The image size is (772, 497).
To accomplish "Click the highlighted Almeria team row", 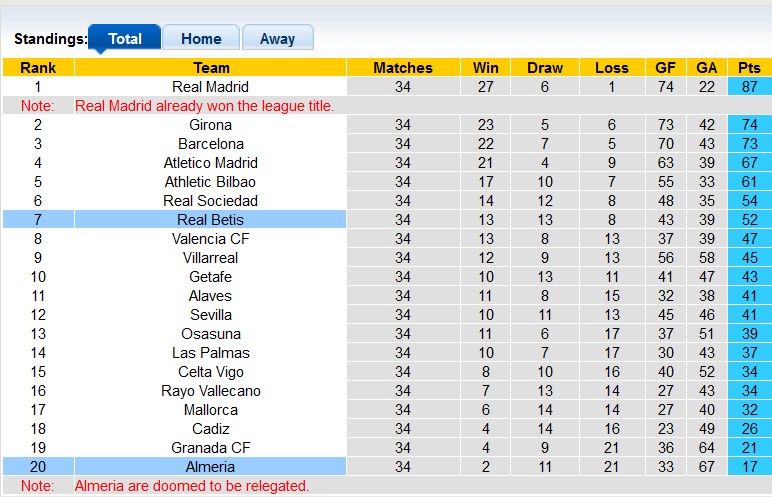I will click(x=210, y=467).
